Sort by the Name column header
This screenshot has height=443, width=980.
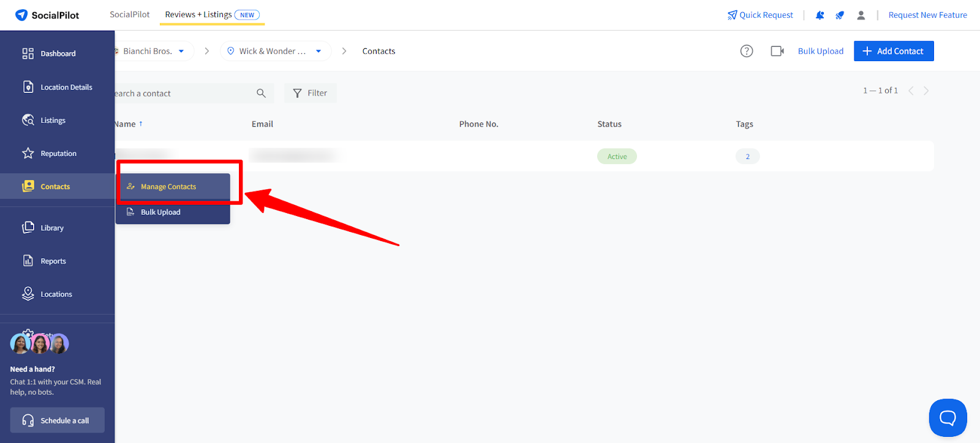(129, 124)
